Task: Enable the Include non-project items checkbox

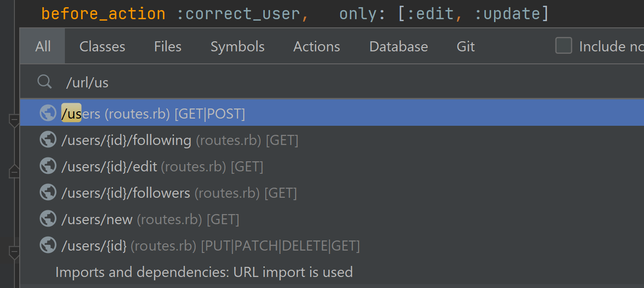Action: (564, 46)
